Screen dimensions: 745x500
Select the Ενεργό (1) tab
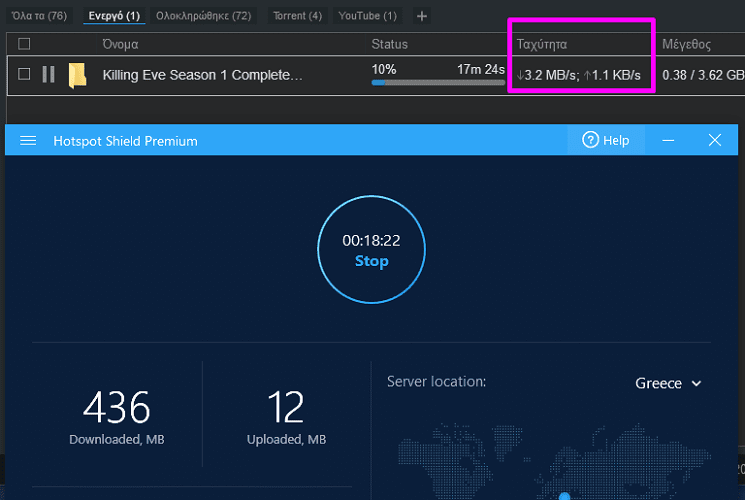point(114,16)
